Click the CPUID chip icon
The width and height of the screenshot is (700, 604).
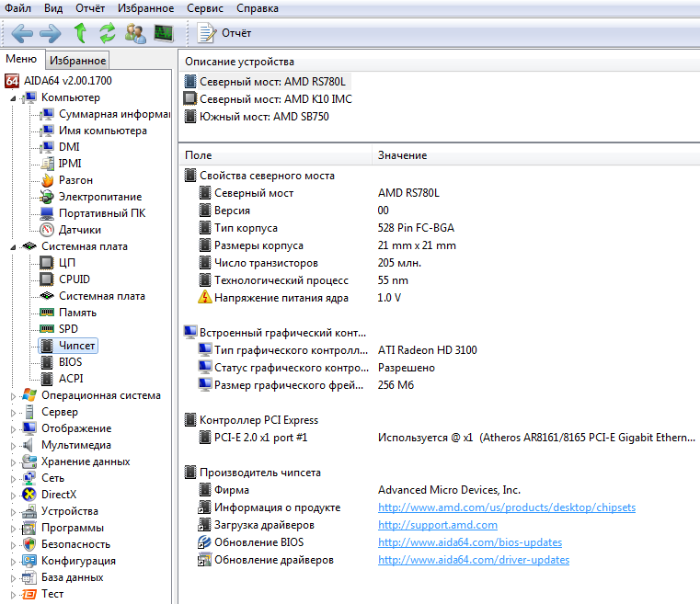(46, 279)
